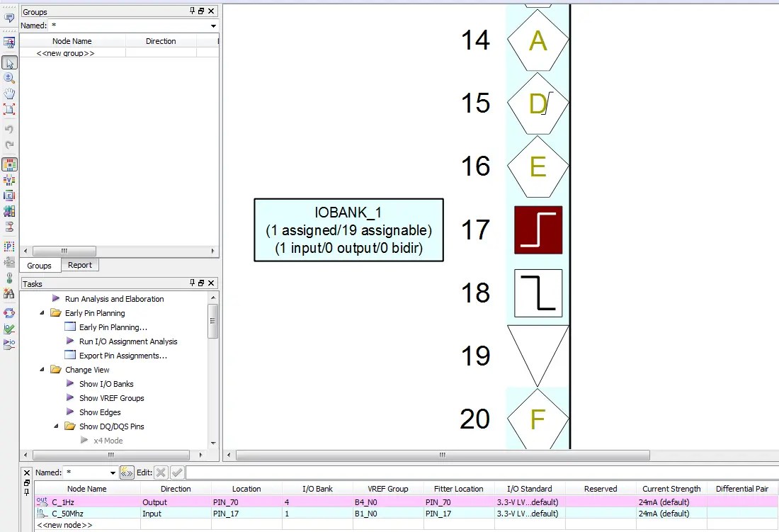Select Show I/O Banks task
Image resolution: width=779 pixels, height=532 pixels.
pyautogui.click(x=106, y=384)
